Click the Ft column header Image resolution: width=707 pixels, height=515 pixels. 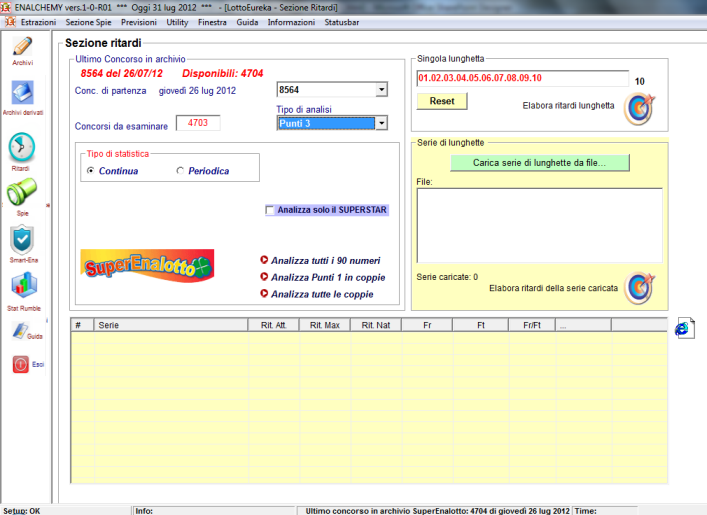coord(481,325)
